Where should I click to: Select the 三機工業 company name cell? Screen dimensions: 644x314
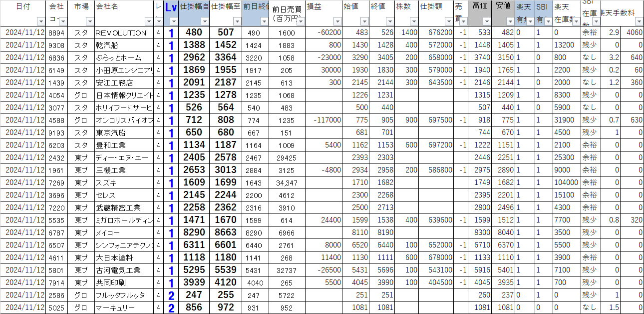pos(124,170)
